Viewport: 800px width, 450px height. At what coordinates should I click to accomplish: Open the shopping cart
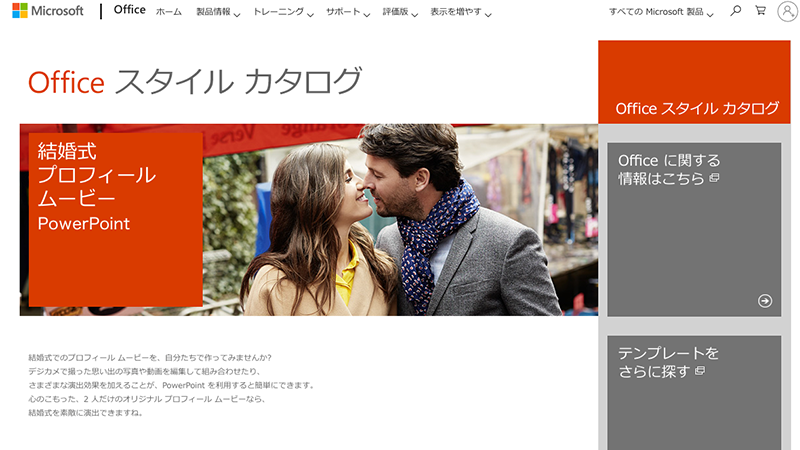pyautogui.click(x=761, y=11)
